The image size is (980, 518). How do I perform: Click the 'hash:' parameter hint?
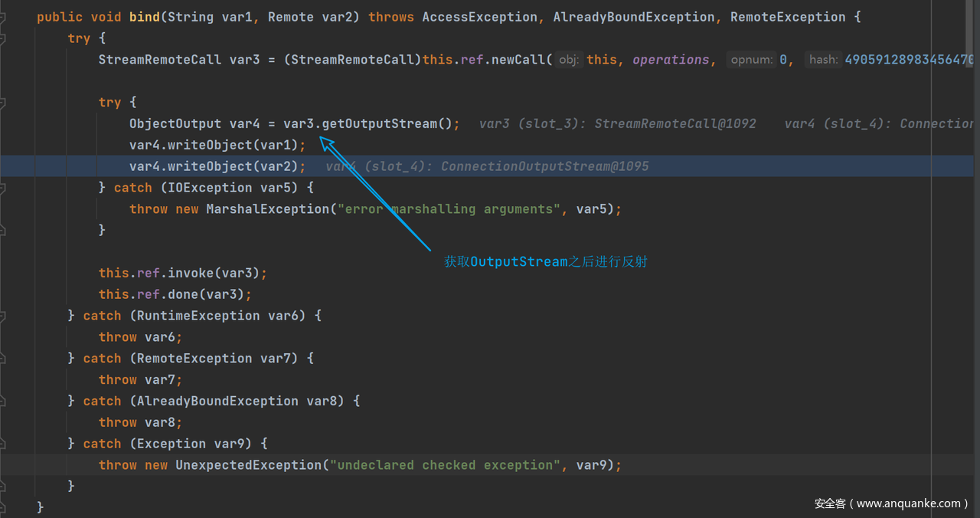[x=823, y=60]
